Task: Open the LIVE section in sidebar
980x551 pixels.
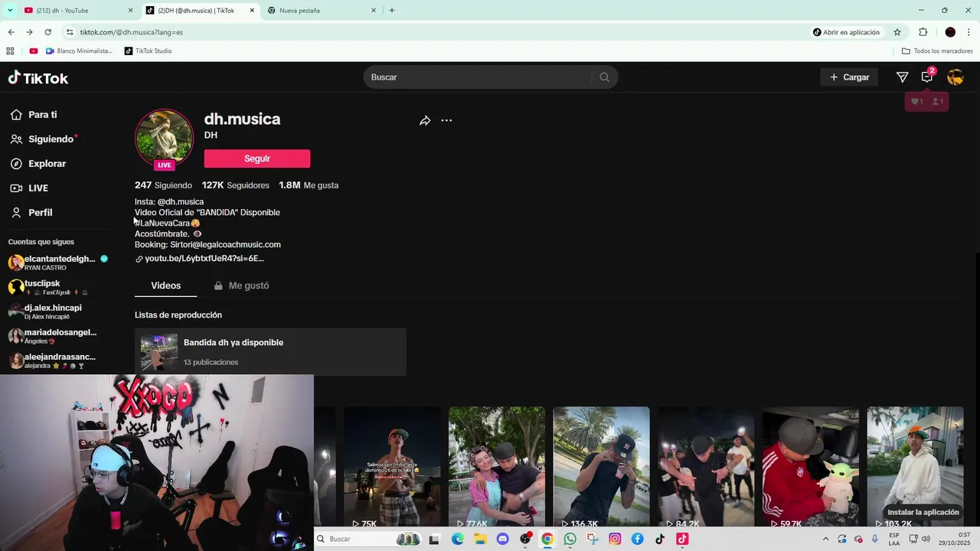Action: pos(29,188)
